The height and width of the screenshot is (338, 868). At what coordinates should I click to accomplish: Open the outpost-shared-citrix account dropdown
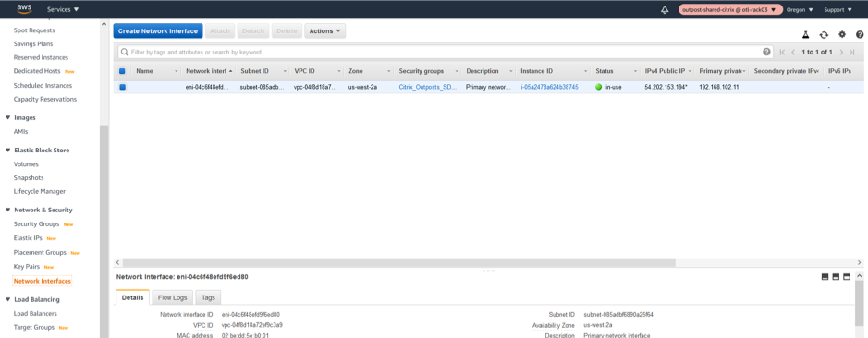[730, 10]
